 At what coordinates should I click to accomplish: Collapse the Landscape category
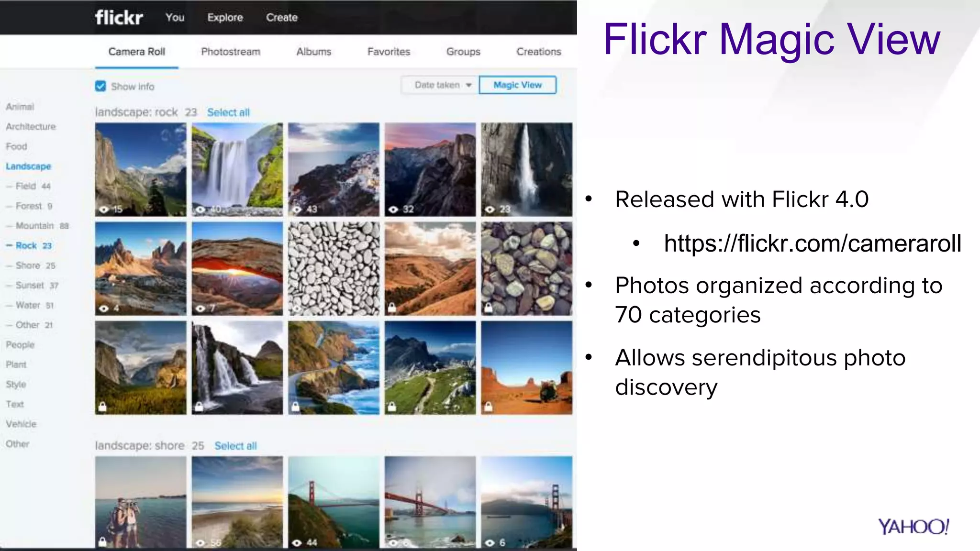tap(28, 166)
